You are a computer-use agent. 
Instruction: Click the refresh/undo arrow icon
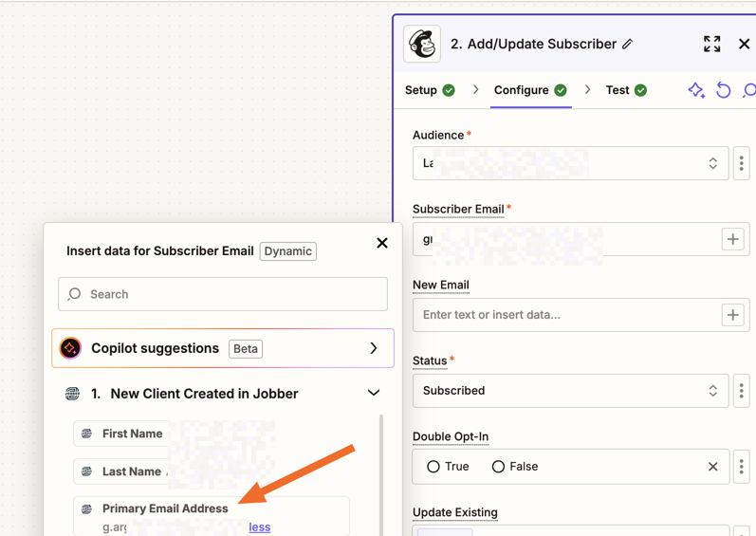(723, 90)
